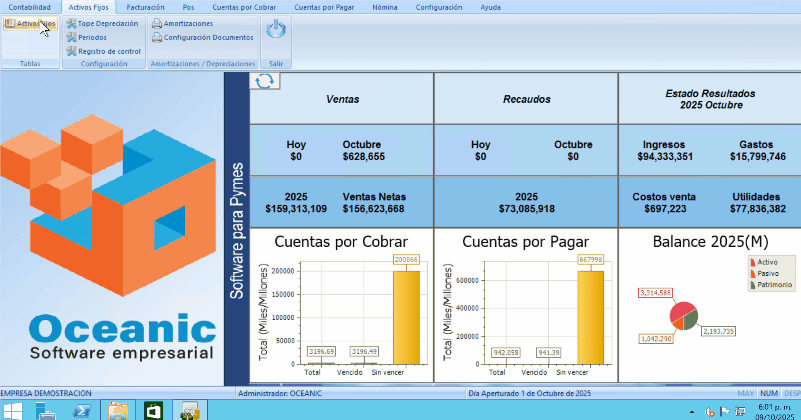Screen dimensions: 801x420
Task: Open File Explorer from the taskbar
Action: pos(117,410)
